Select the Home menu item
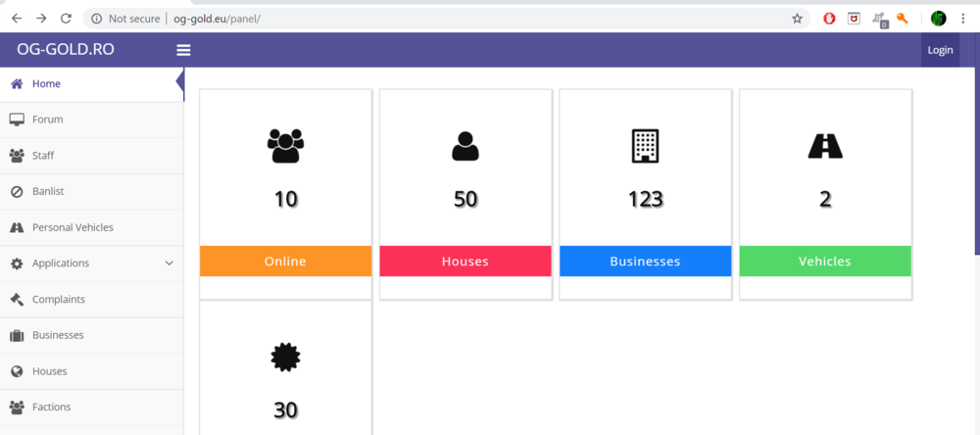 (x=92, y=83)
